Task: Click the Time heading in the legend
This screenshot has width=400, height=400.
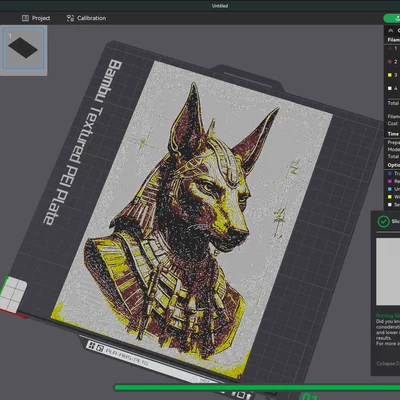Action: coord(393,134)
